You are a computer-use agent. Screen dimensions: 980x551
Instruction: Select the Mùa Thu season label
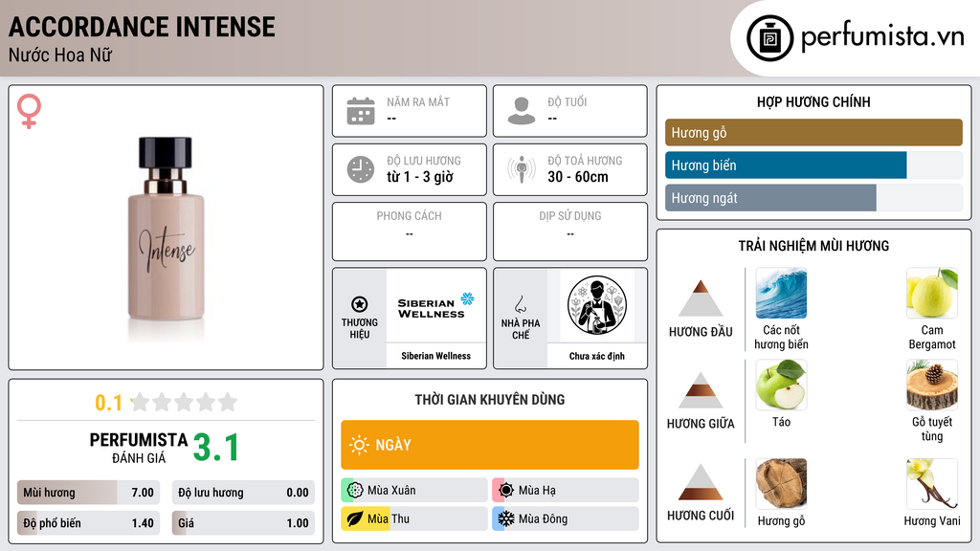(x=389, y=518)
